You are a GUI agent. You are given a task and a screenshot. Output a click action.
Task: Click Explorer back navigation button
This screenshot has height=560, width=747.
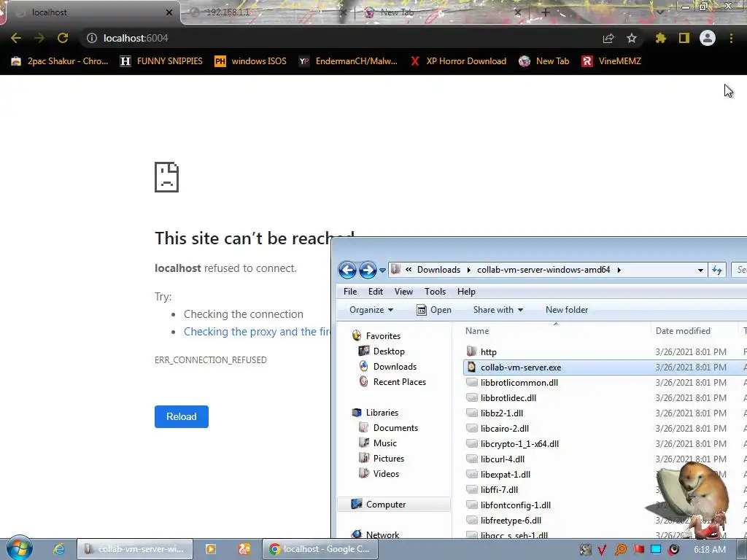pos(347,270)
